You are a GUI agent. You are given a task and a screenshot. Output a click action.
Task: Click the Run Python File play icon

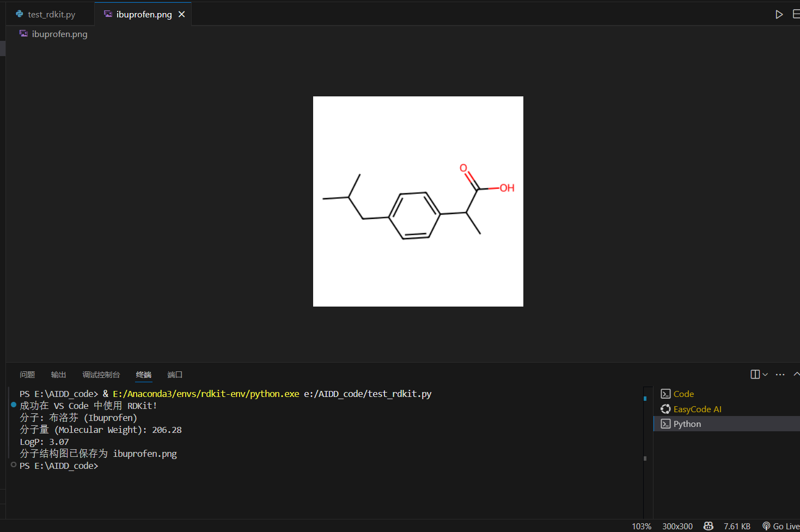click(779, 14)
